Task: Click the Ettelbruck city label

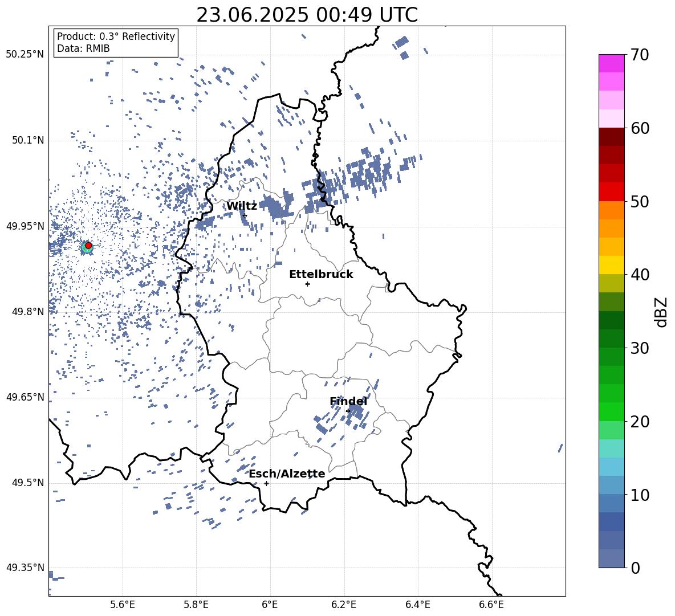Action: [x=321, y=275]
